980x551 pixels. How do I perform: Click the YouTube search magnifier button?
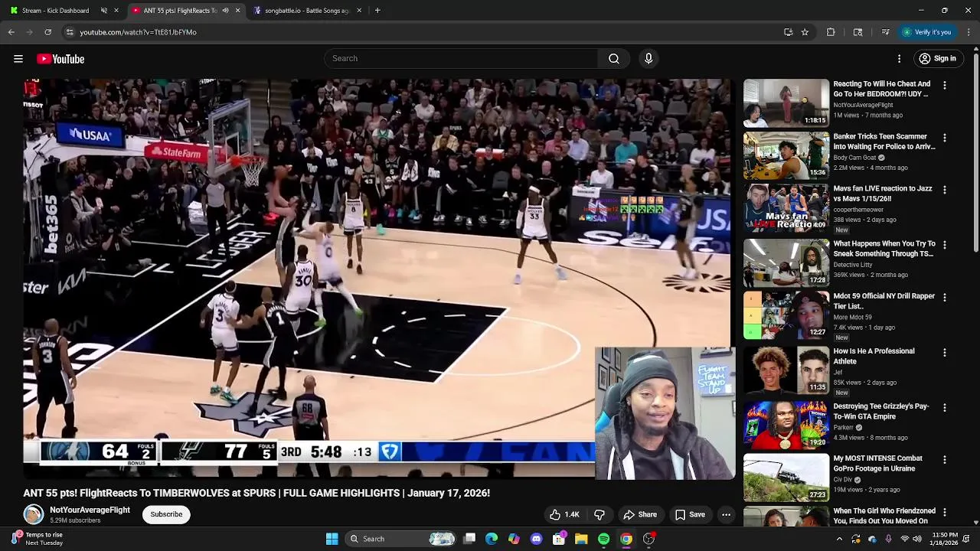coord(613,59)
